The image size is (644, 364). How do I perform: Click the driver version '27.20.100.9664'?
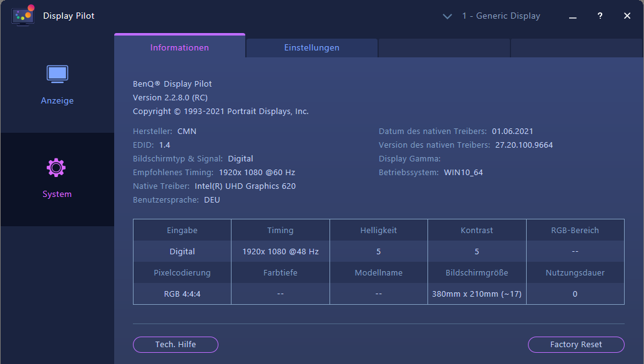524,145
